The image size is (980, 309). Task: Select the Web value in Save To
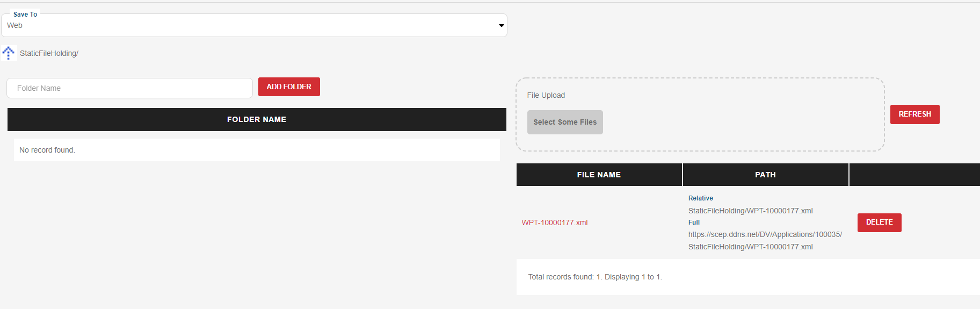point(15,25)
